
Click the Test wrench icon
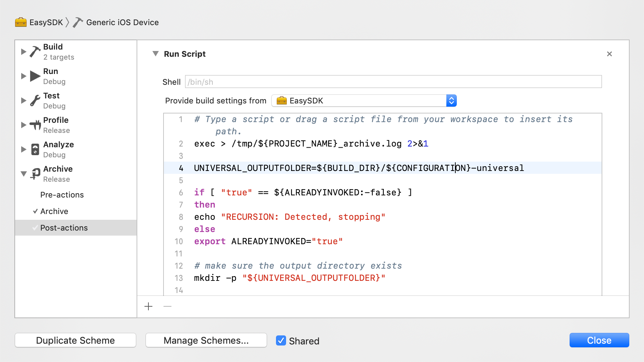click(x=35, y=101)
